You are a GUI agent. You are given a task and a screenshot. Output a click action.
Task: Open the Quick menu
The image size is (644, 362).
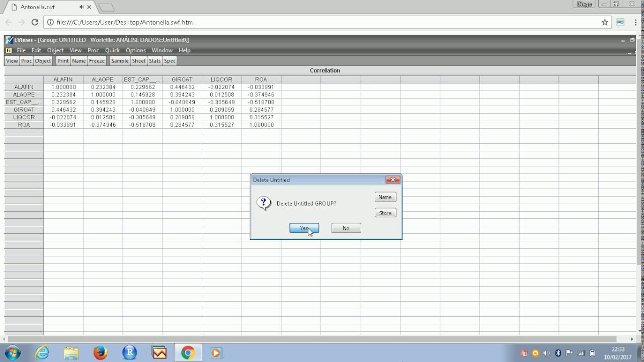112,50
